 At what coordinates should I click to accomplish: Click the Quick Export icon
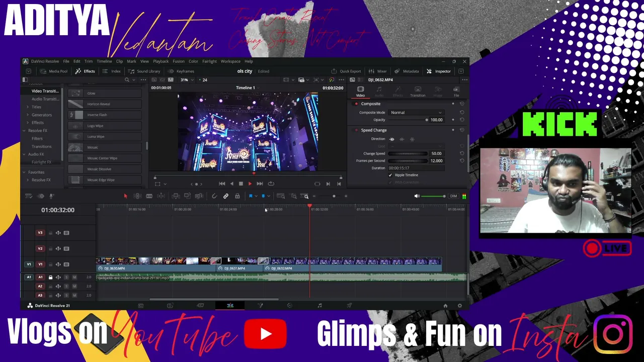click(x=334, y=71)
